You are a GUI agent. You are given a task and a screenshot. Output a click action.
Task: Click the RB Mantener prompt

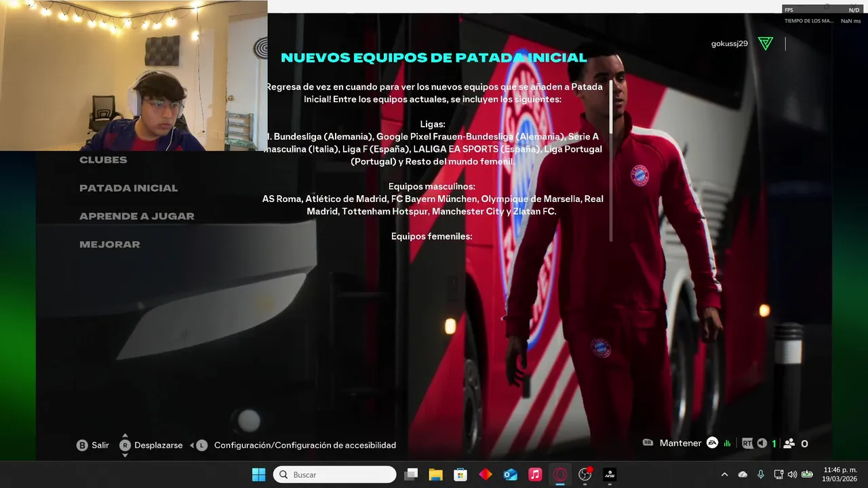(x=672, y=443)
